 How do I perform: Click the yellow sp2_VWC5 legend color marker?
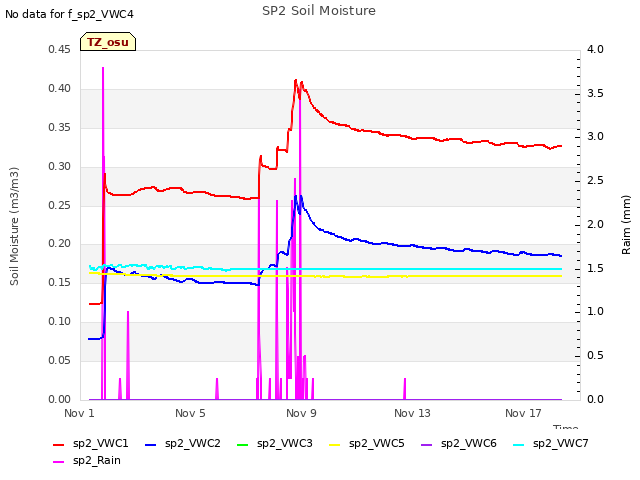click(334, 444)
